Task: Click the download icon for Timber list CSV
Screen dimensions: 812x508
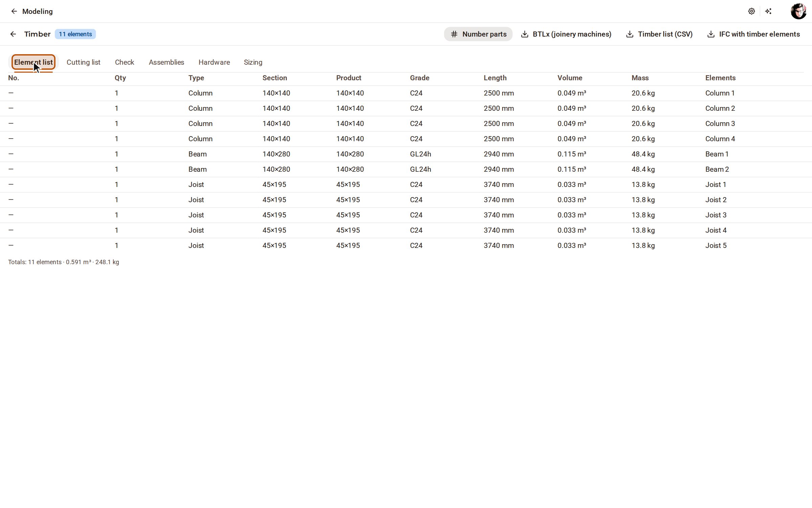Action: (630, 34)
